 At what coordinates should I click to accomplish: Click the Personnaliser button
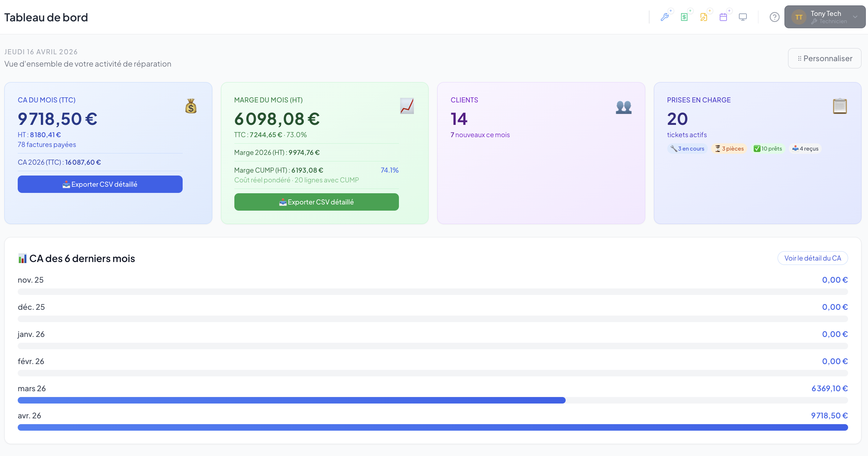coord(825,58)
